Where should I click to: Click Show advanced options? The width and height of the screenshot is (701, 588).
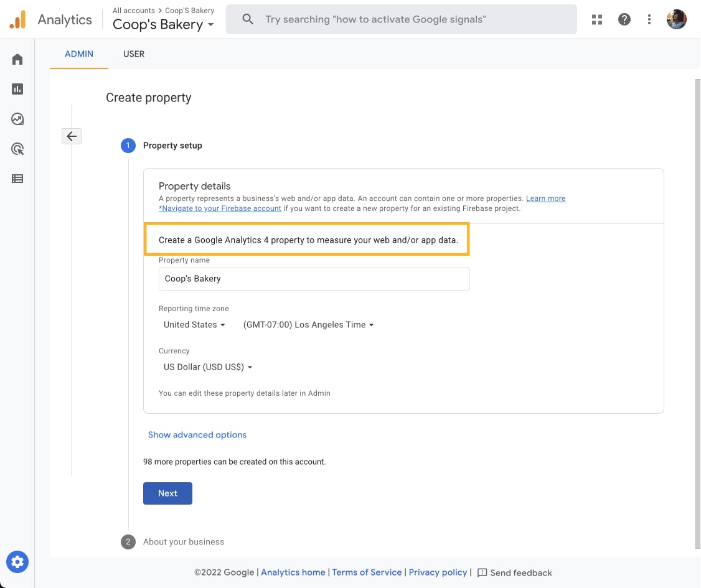pyautogui.click(x=197, y=434)
